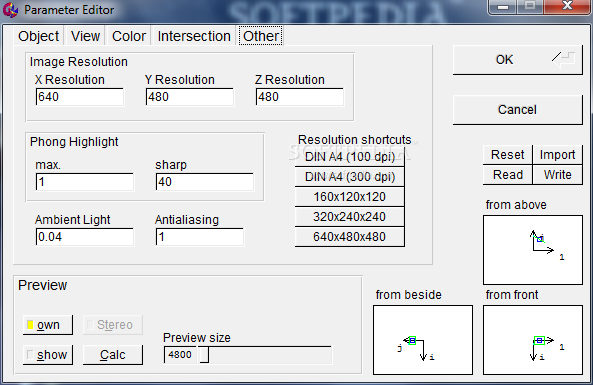
Task: Edit the Z Resolution value
Action: click(x=300, y=97)
